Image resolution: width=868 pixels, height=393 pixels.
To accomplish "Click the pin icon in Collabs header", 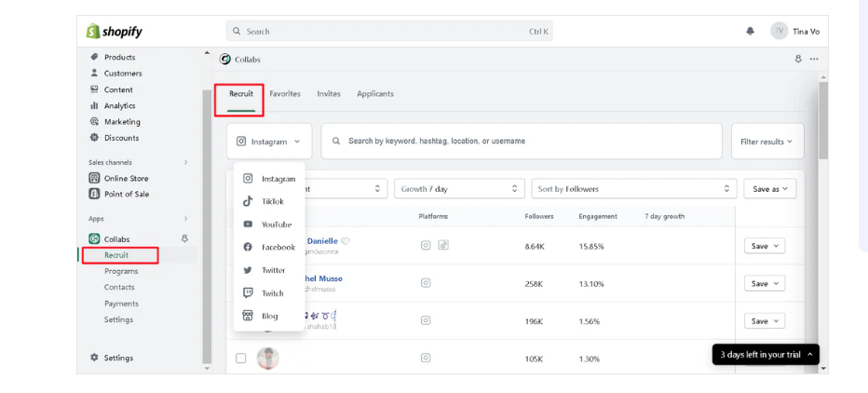I will [798, 59].
